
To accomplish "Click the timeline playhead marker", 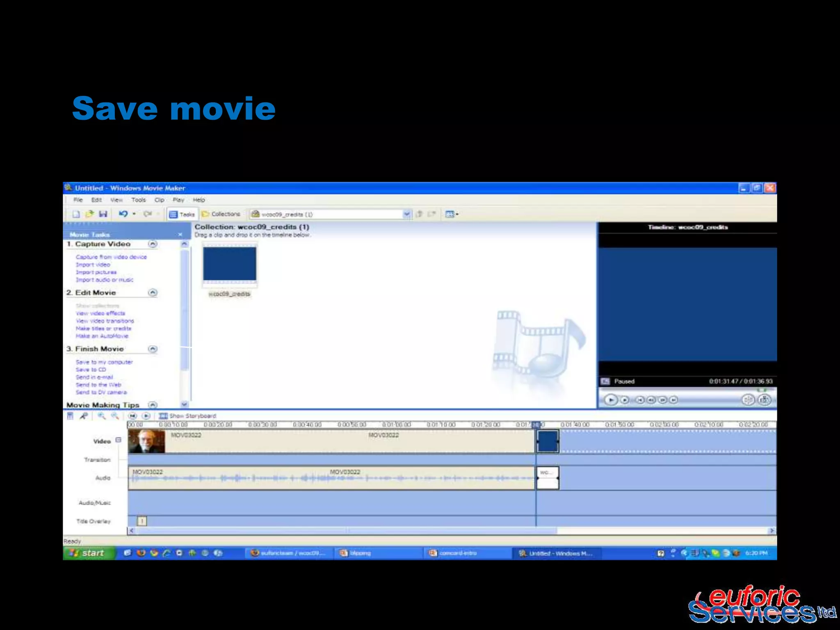I will pos(536,425).
